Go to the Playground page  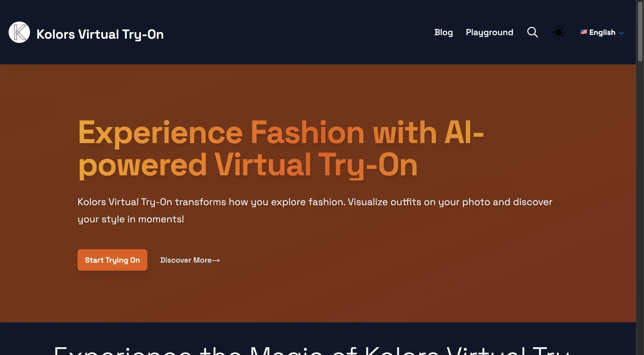[x=489, y=32]
